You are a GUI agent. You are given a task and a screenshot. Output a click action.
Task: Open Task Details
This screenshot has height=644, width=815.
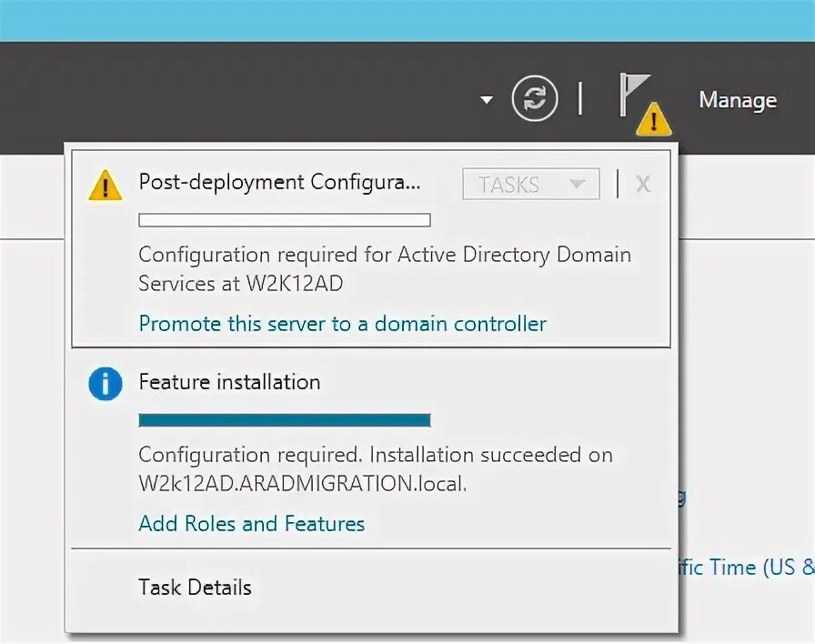coord(195,588)
